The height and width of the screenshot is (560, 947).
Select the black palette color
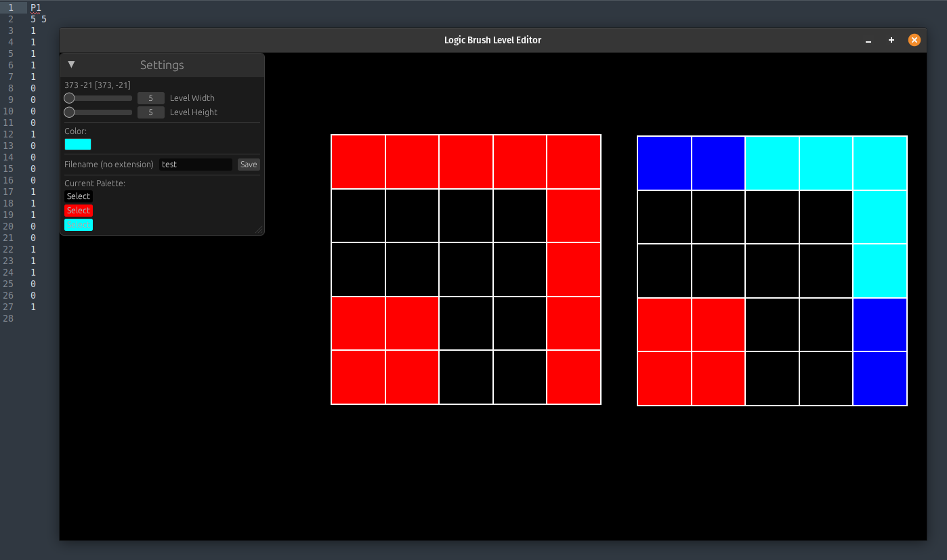pos(79,196)
